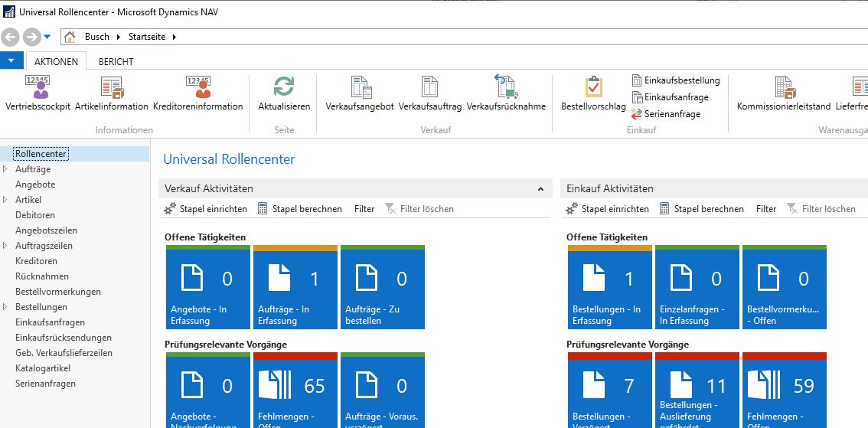868x428 pixels.
Task: Open Bestellungen - Auslieferung gefährdet tile
Action: coord(697,390)
